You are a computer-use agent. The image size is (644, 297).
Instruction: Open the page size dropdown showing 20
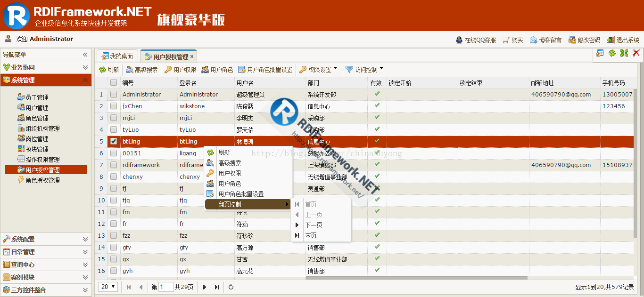(108, 287)
